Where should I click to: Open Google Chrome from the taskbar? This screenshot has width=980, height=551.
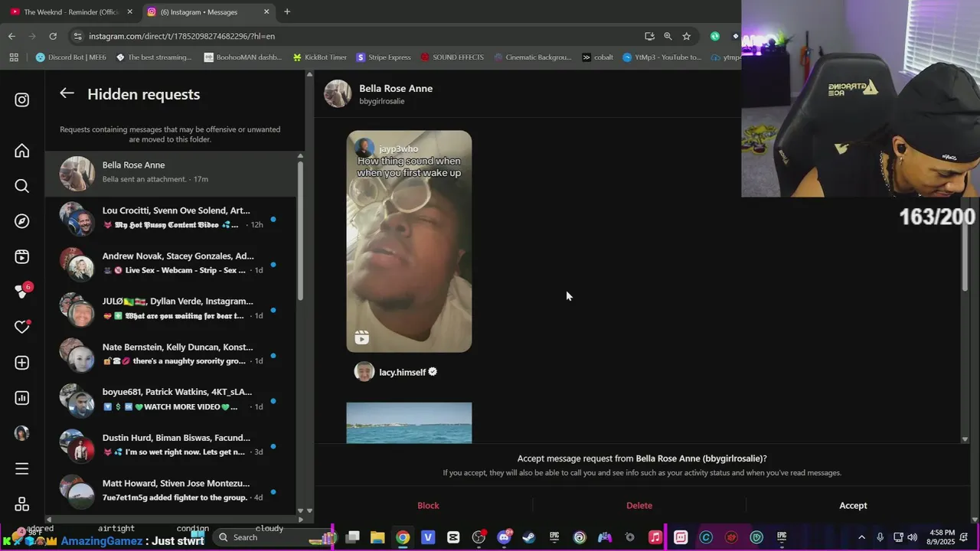(x=403, y=537)
